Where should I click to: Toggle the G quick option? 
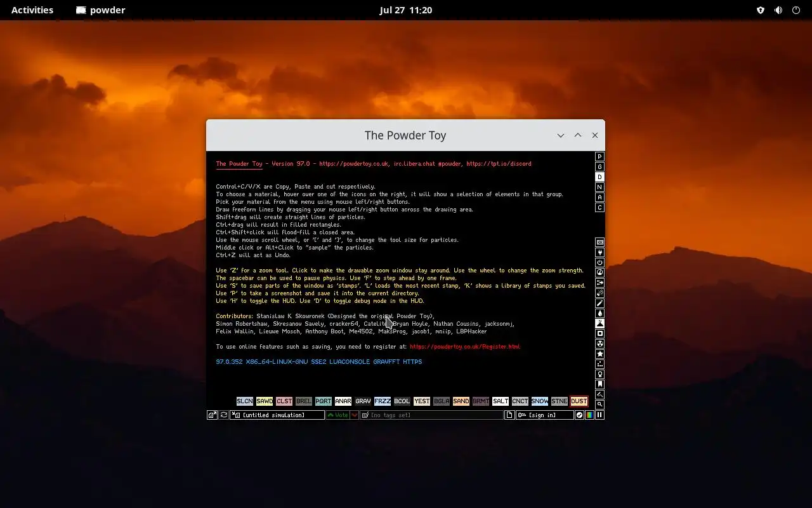[599, 166]
